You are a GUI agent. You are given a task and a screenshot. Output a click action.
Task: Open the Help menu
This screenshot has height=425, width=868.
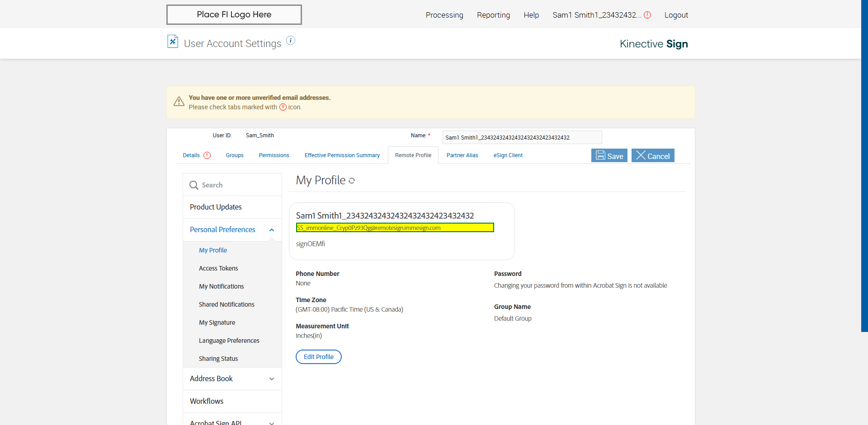tap(531, 15)
